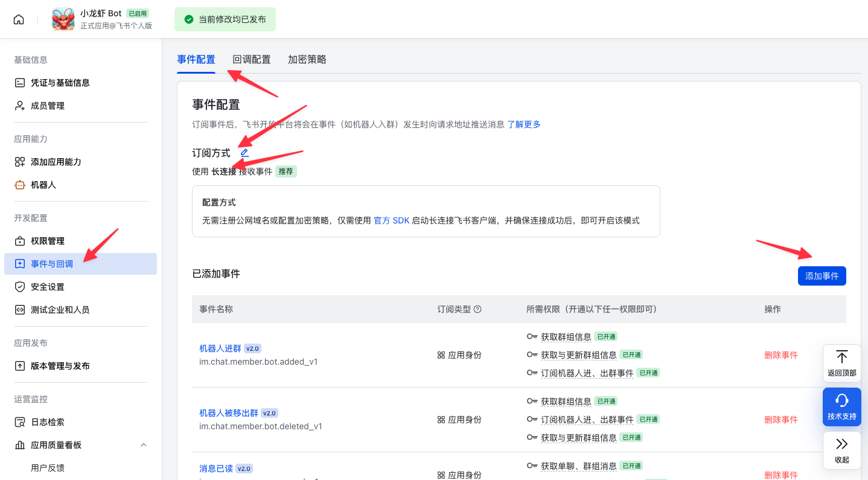Click 已启用 status badge

(138, 13)
